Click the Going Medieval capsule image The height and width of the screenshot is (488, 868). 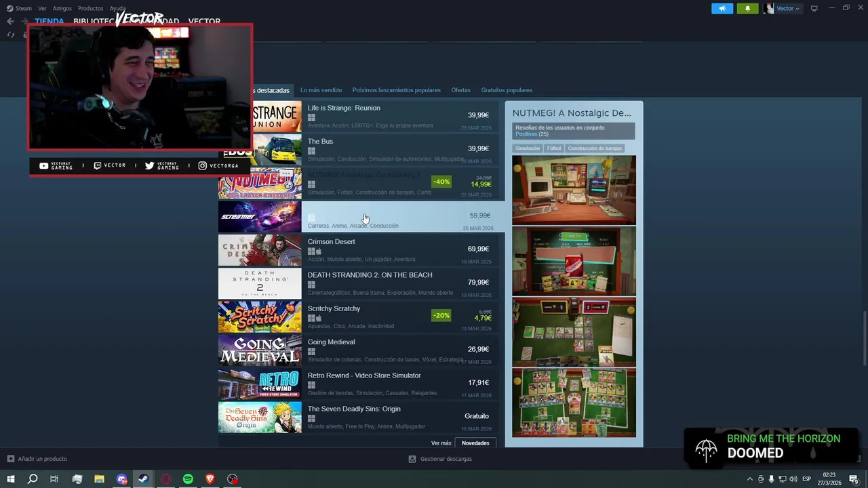[260, 350]
